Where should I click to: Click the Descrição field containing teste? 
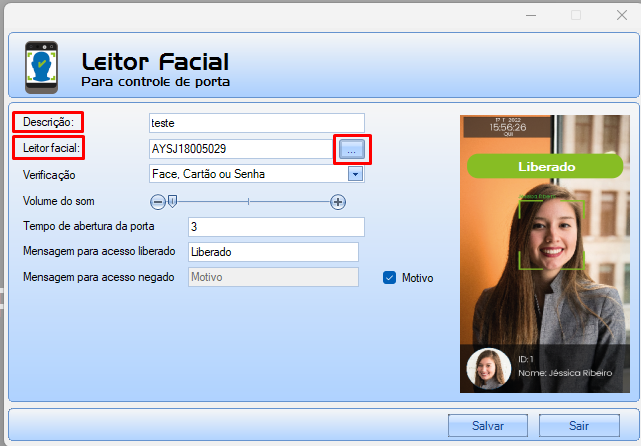257,123
